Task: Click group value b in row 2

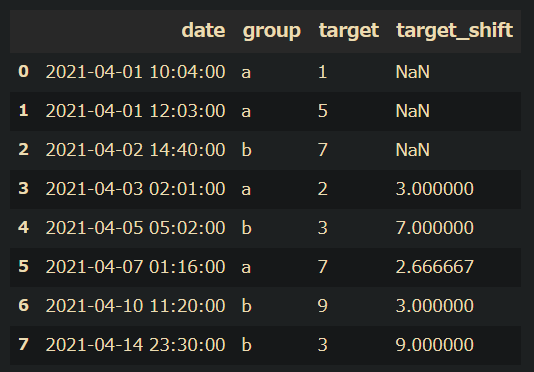Action: [x=247, y=150]
